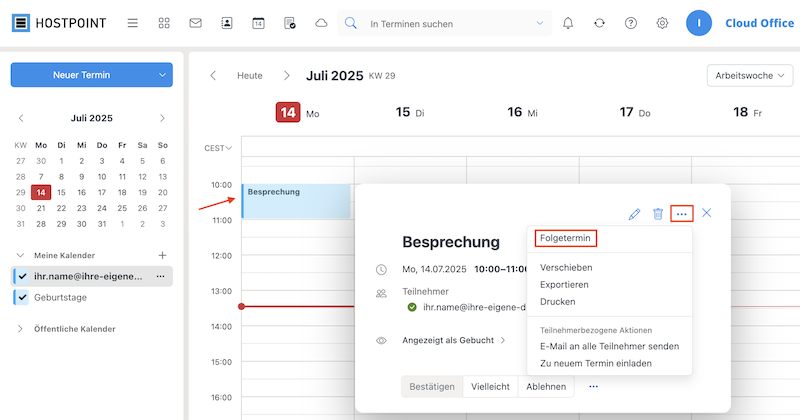Open the Calendar icon in top bar
This screenshot has height=420, width=800.
tap(258, 23)
